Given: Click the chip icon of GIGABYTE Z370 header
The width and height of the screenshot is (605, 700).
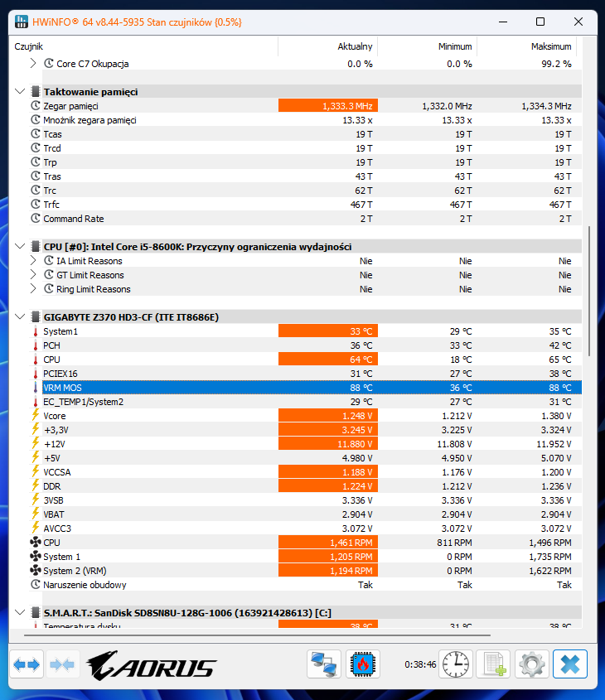Looking at the screenshot, I should [x=36, y=317].
